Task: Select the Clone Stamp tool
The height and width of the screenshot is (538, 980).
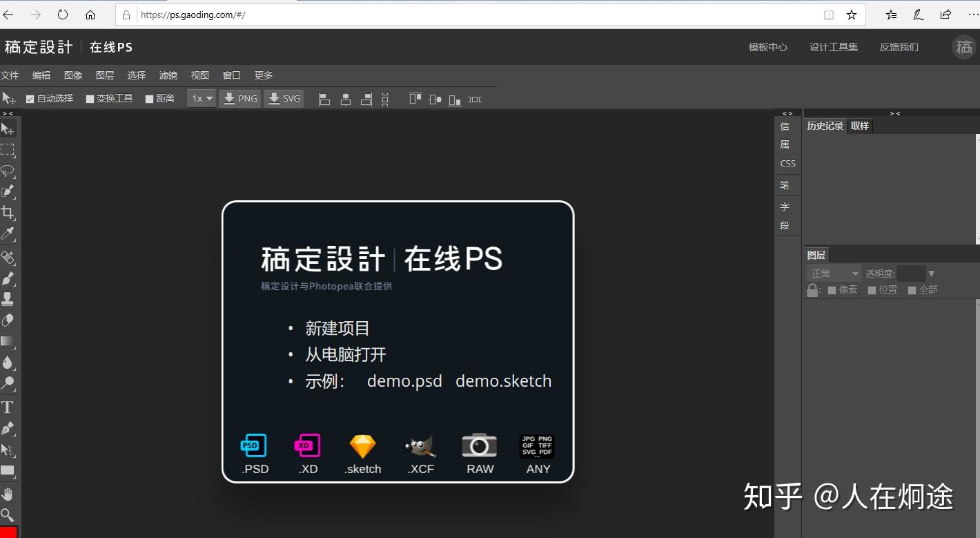Action: [8, 299]
